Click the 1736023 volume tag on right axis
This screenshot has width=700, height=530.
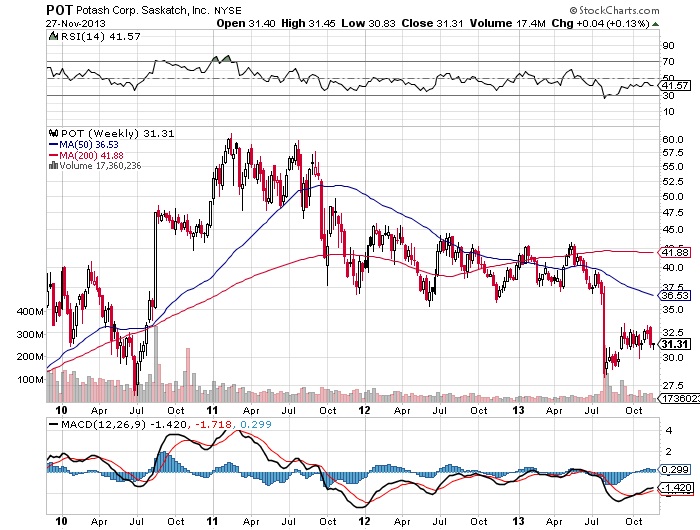(x=680, y=398)
